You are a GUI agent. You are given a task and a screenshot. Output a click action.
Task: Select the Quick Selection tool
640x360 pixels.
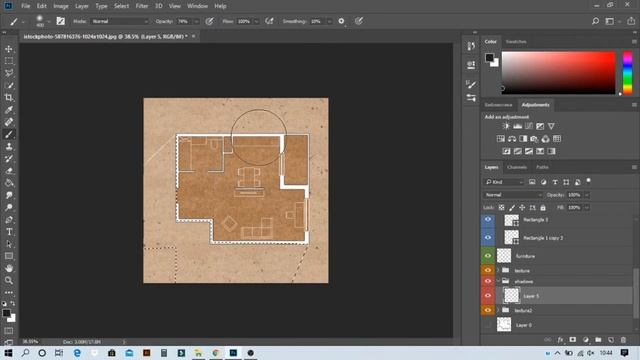(9, 86)
